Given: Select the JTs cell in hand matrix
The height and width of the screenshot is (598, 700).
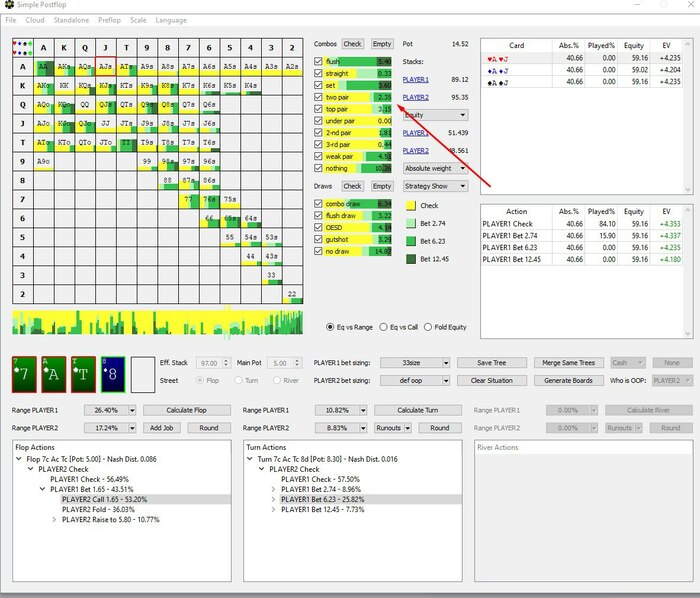Looking at the screenshot, I should [x=126, y=124].
